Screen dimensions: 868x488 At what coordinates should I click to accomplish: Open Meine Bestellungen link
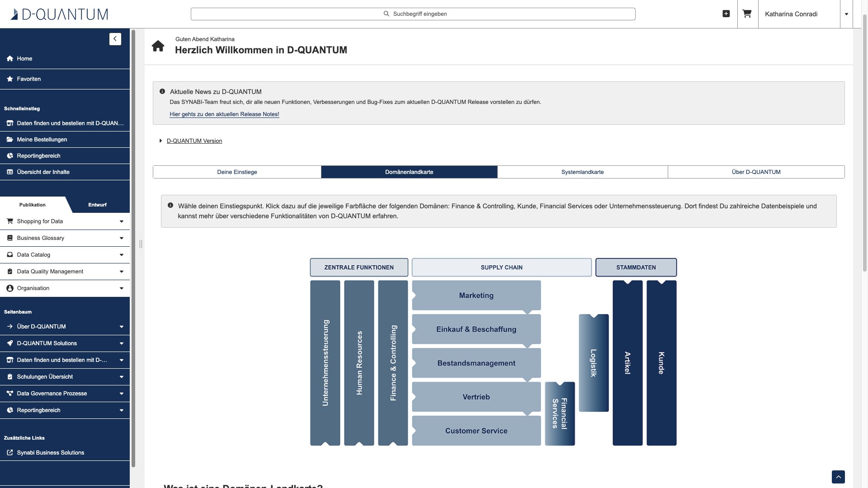tap(65, 140)
